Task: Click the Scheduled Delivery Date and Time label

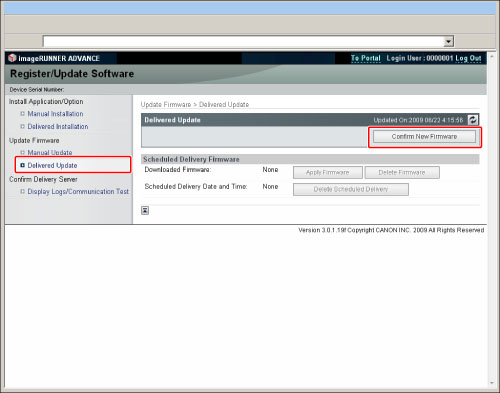Action: coord(196,187)
